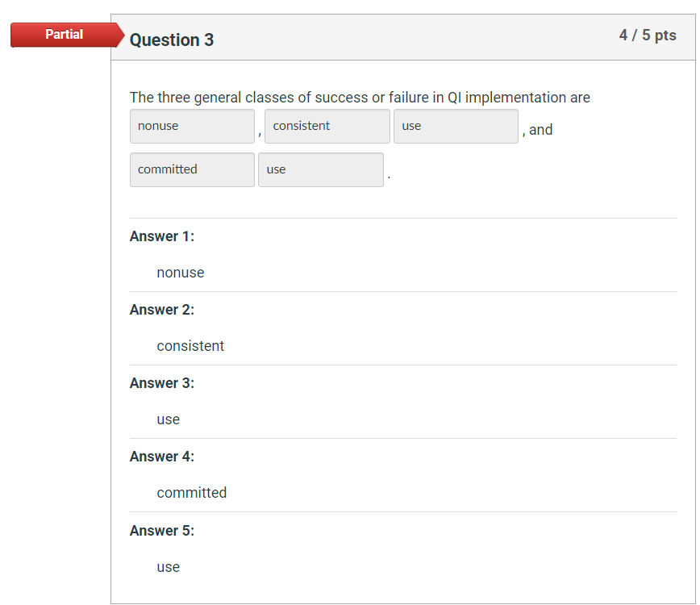The image size is (700, 605).
Task: Click the '4 / 5 pts' score display
Action: (648, 35)
